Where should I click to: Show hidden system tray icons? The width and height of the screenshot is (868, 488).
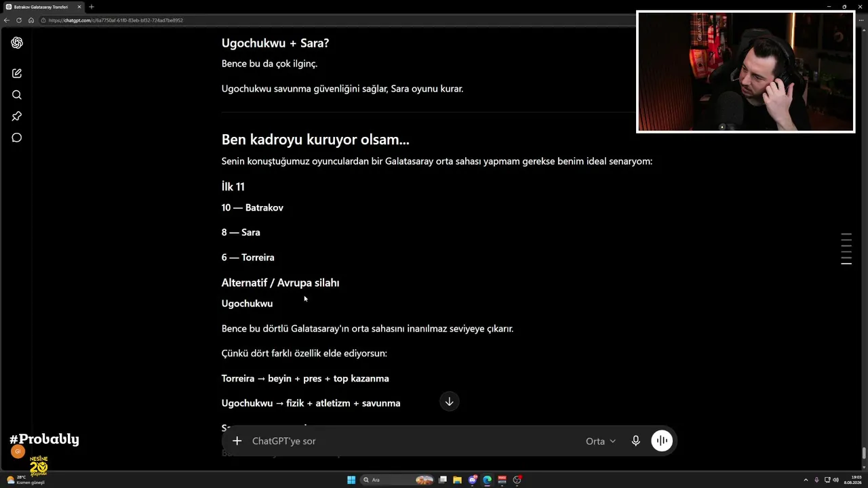click(x=806, y=480)
